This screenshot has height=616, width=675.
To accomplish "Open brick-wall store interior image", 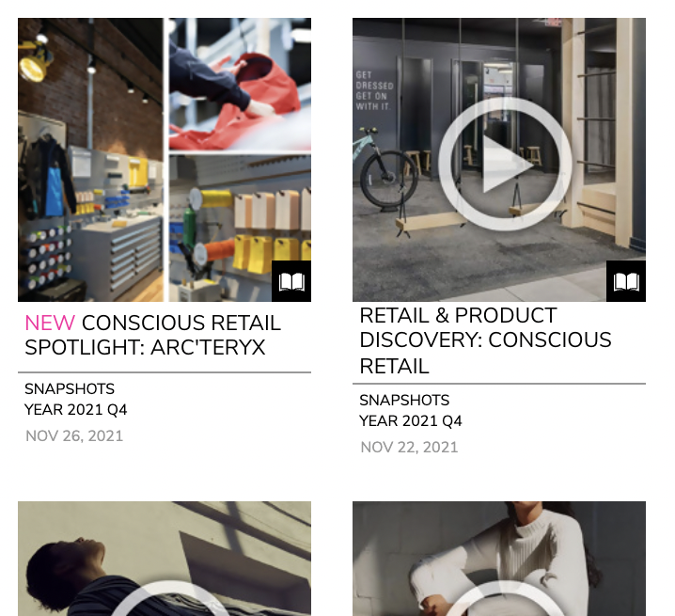I will [x=90, y=160].
